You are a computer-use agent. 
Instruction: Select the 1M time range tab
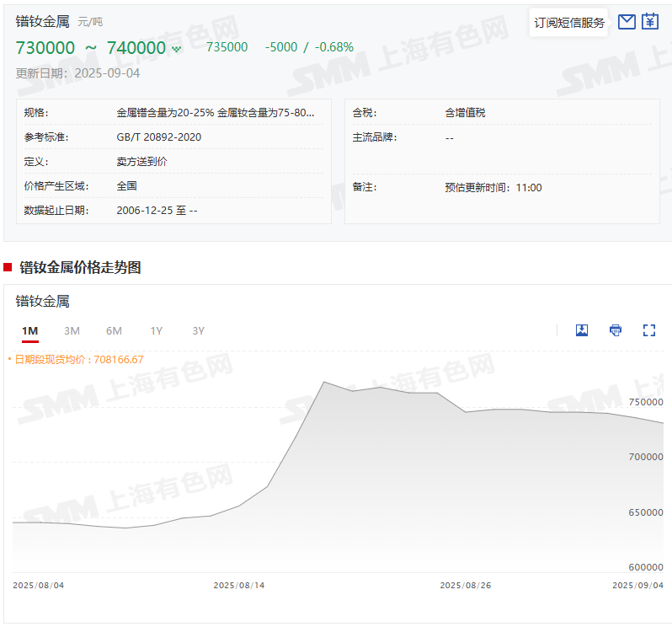30,331
